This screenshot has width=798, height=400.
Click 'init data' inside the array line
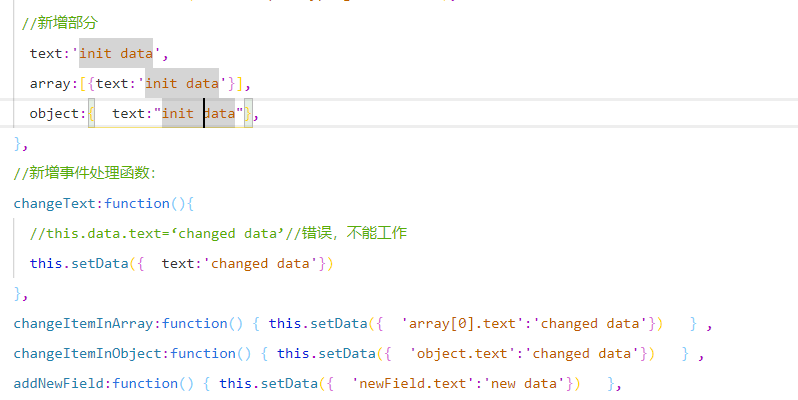tap(182, 83)
